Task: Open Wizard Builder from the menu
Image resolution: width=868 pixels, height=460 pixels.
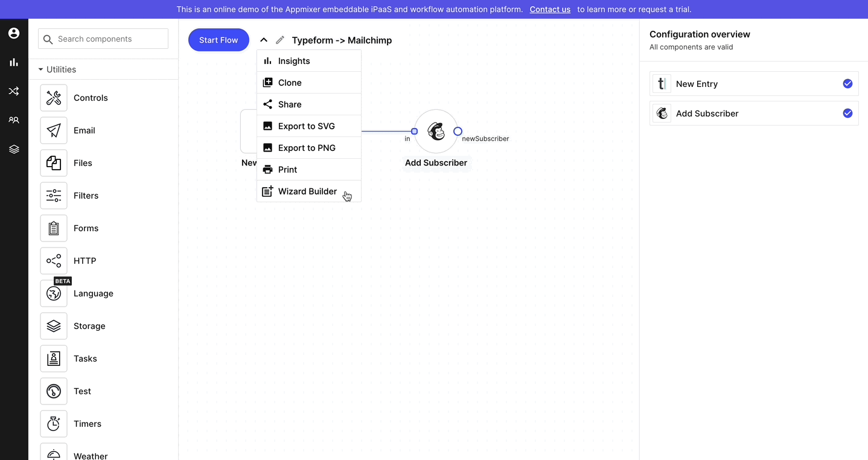Action: (x=309, y=191)
